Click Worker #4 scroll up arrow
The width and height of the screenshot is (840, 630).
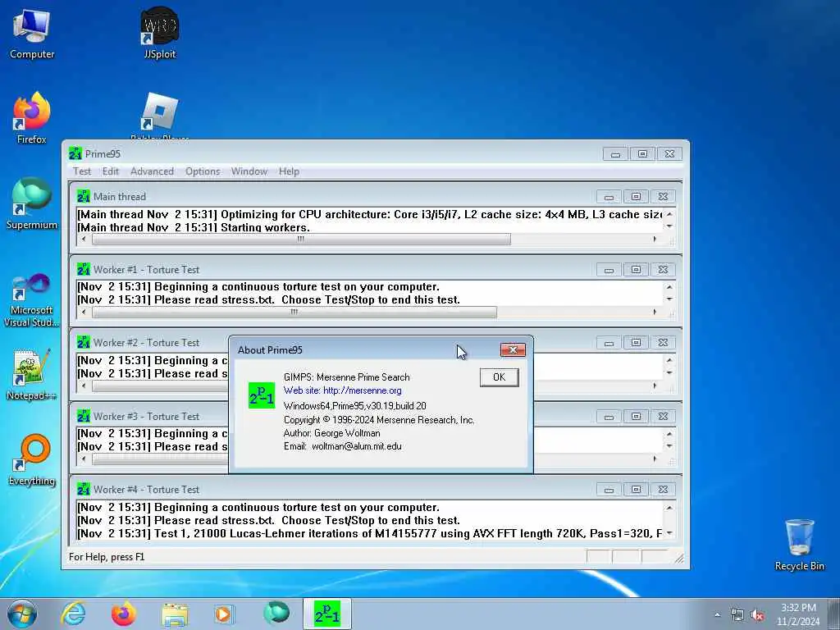(669, 507)
